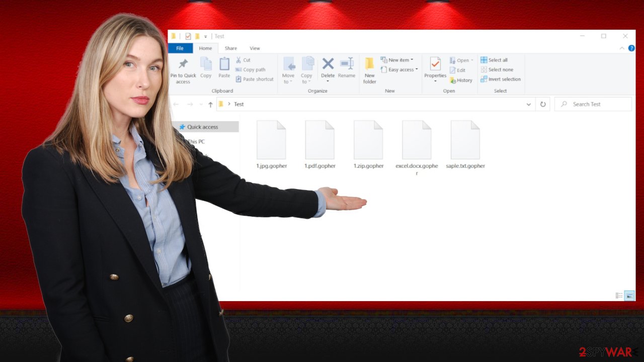Refresh the Test folder
This screenshot has height=362, width=644.
543,105
